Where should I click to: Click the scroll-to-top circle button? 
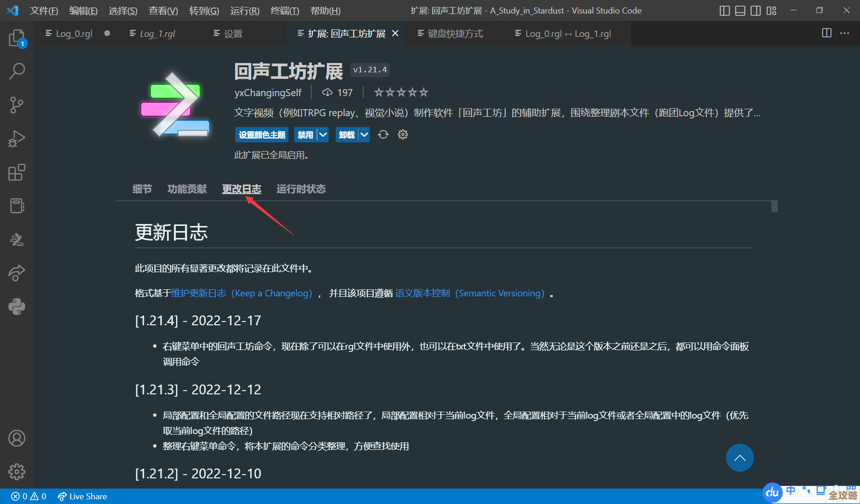click(x=740, y=458)
